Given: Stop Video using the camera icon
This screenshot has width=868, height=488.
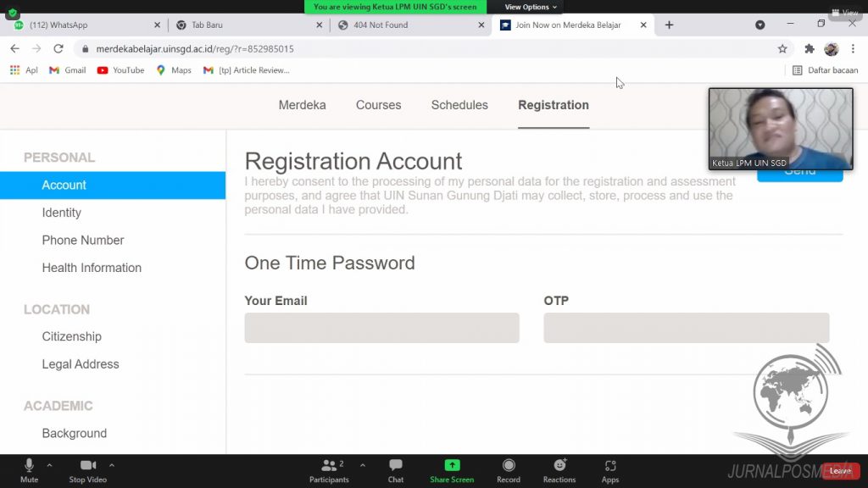Looking at the screenshot, I should 88,466.
